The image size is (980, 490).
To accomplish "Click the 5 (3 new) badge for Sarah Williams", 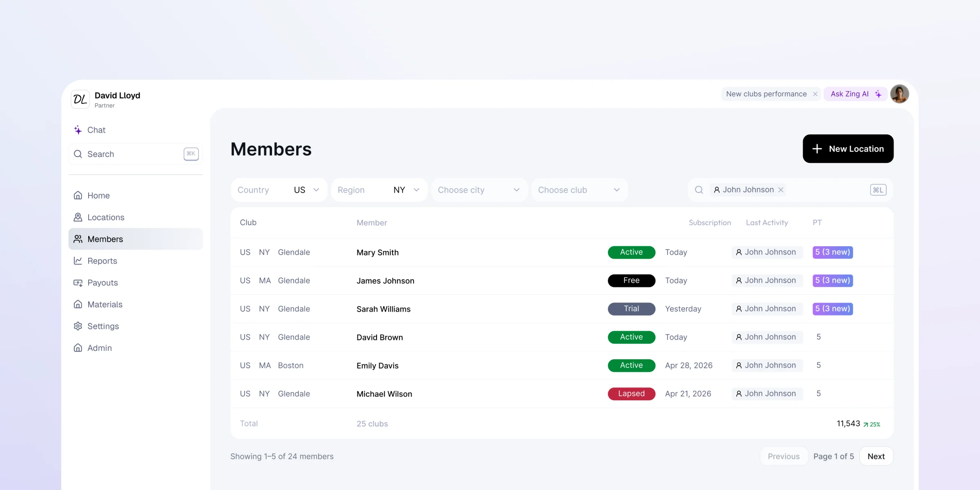I will click(833, 309).
